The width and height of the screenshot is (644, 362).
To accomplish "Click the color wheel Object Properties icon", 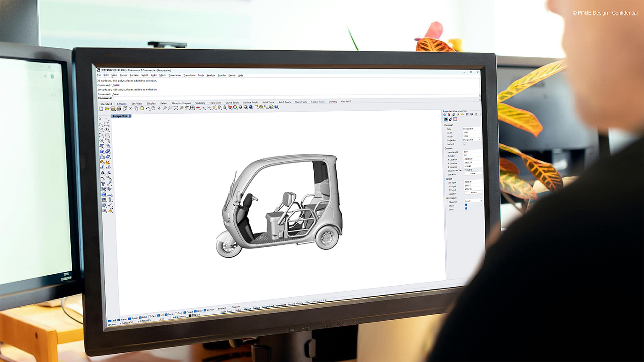I will click(235, 107).
